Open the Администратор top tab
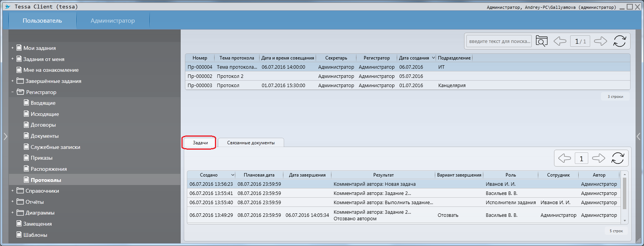Viewport: 644px width, 246px height. [x=113, y=21]
